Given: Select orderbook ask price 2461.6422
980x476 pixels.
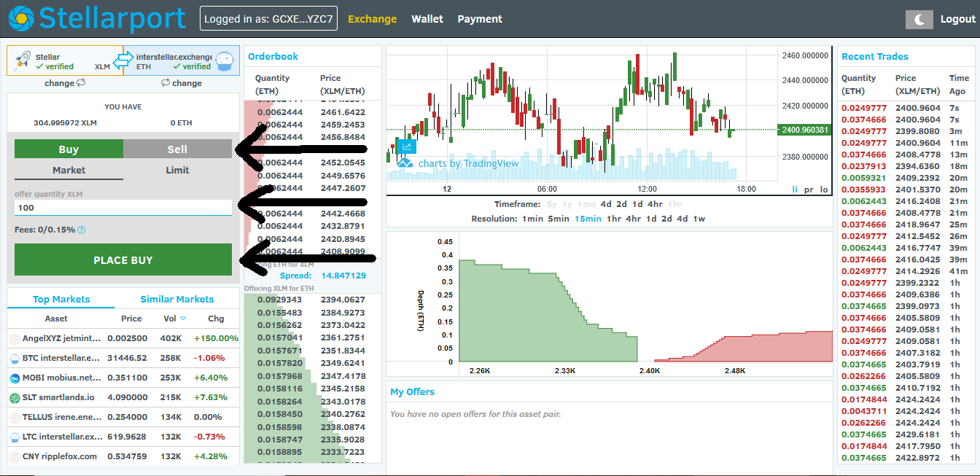Looking at the screenshot, I should tap(343, 112).
